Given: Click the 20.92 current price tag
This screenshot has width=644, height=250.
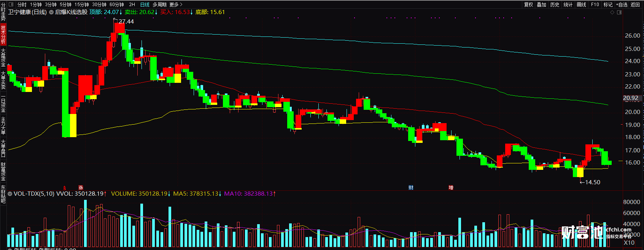Looking at the screenshot, I should [x=631, y=98].
